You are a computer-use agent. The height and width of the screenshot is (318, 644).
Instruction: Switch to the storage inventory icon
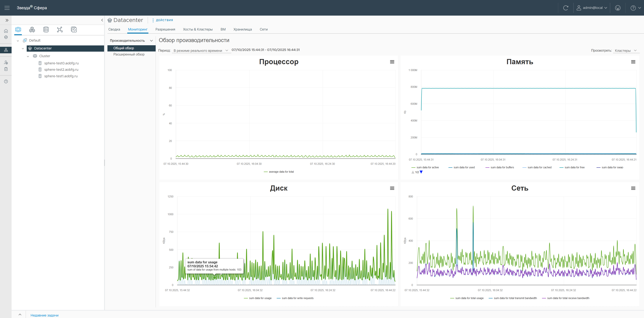46,30
